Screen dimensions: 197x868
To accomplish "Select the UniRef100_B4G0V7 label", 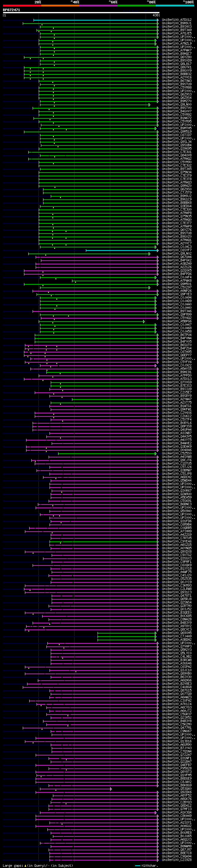I will 176,111.
